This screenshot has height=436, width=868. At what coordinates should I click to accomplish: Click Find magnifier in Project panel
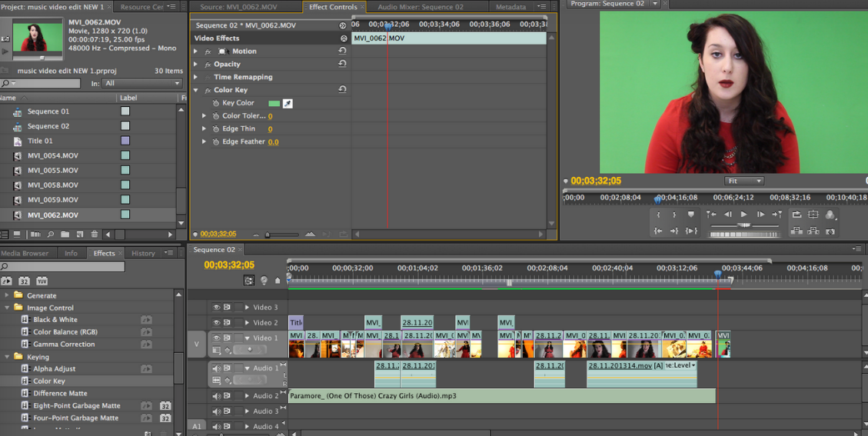(x=51, y=235)
